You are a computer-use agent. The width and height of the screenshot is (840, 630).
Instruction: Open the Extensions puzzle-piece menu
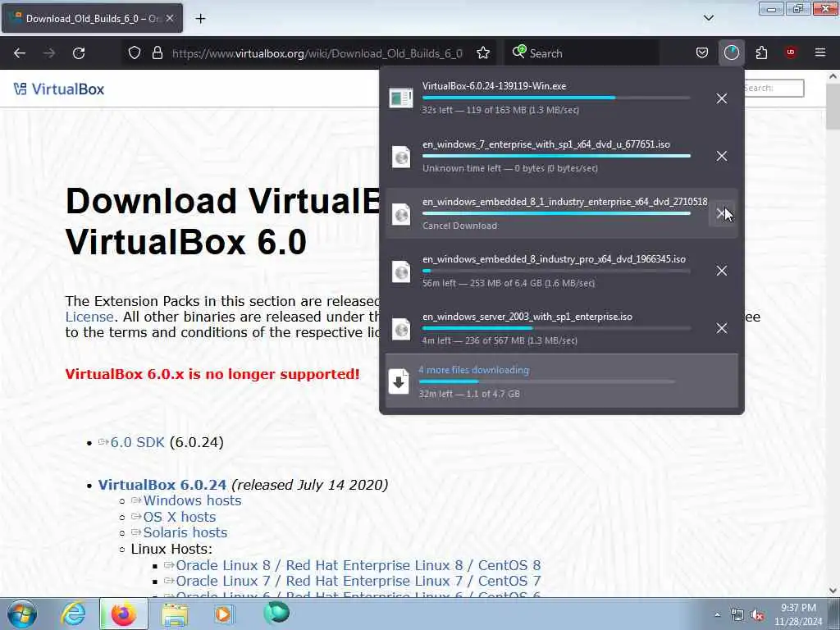tap(761, 53)
